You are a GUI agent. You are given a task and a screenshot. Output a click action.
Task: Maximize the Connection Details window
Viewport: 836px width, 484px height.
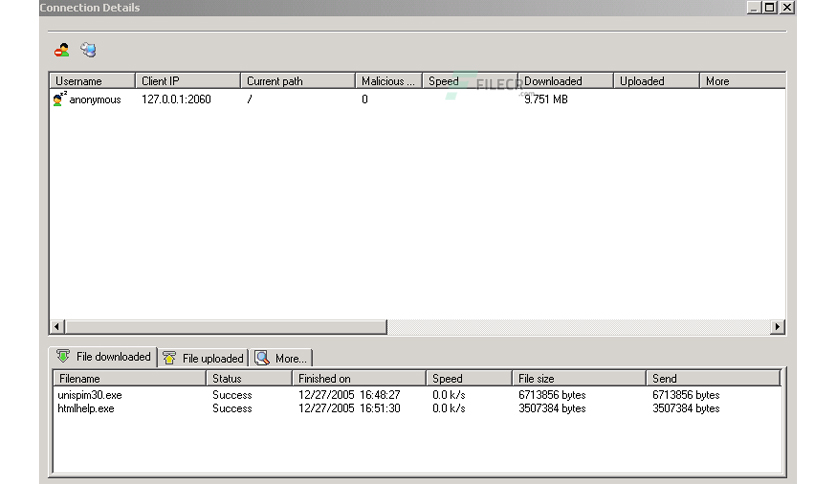click(770, 7)
